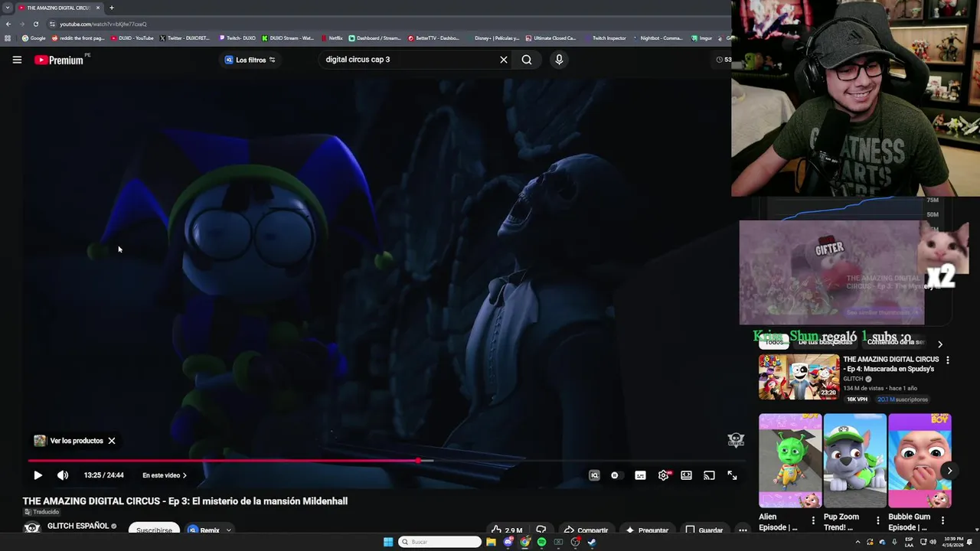
Task: Start voice search with microphone icon
Action: pyautogui.click(x=559, y=60)
